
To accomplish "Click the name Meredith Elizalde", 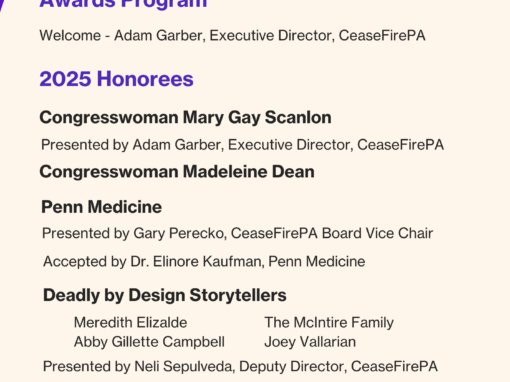I will [130, 323].
